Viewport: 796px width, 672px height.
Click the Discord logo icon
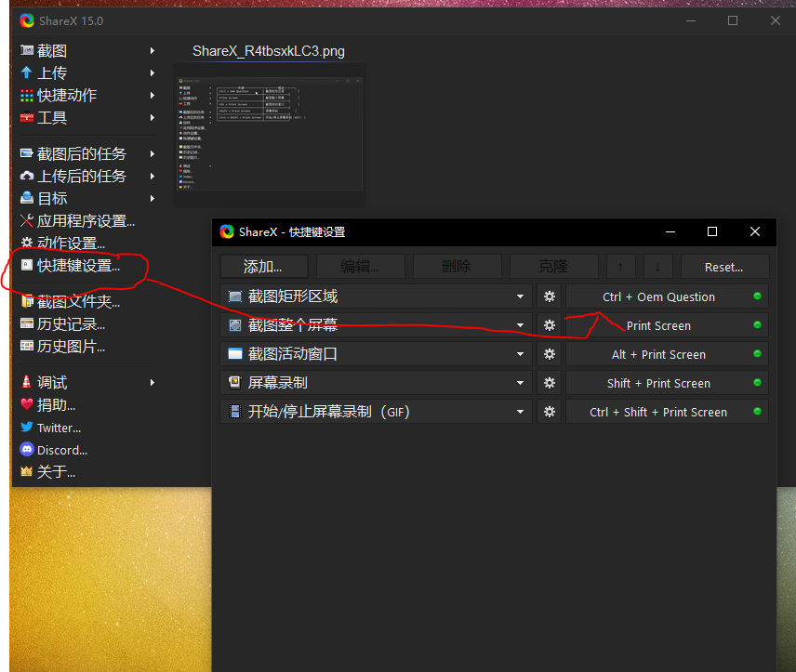click(x=26, y=449)
